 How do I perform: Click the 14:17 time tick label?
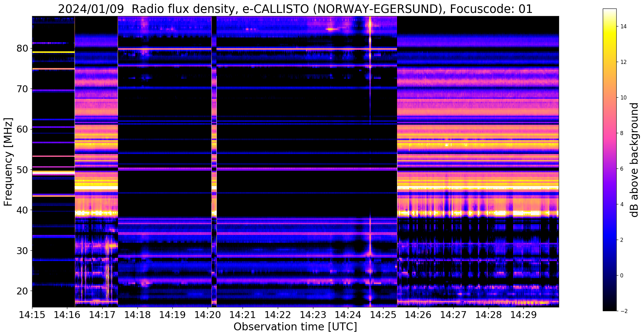[102, 315]
